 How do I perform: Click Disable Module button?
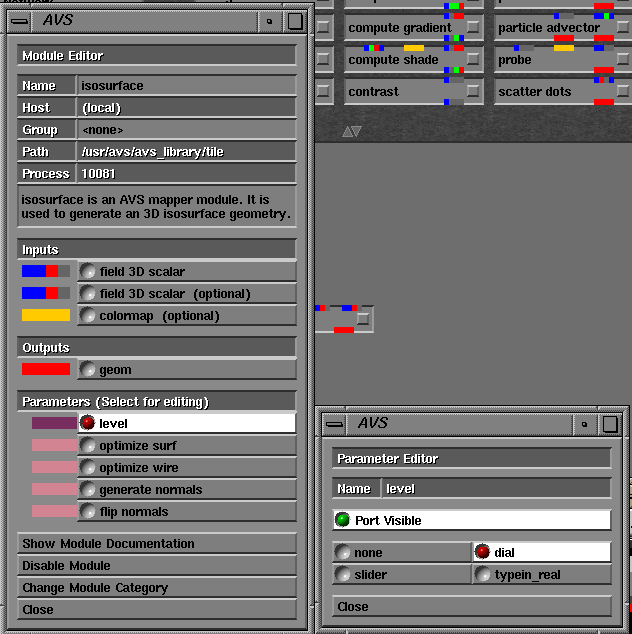coord(157,565)
